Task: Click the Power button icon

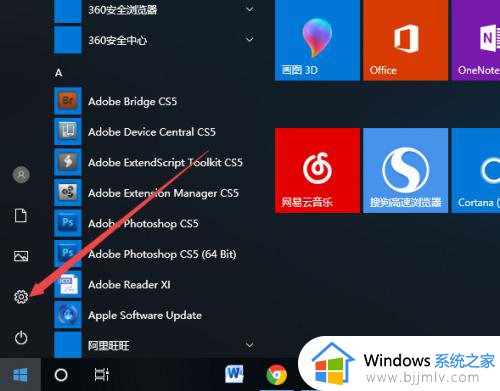Action: point(21,338)
